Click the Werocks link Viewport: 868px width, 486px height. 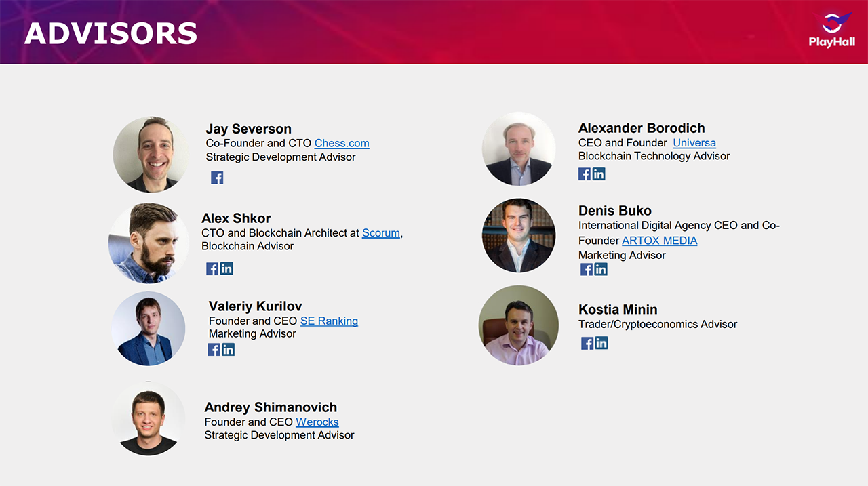[317, 422]
